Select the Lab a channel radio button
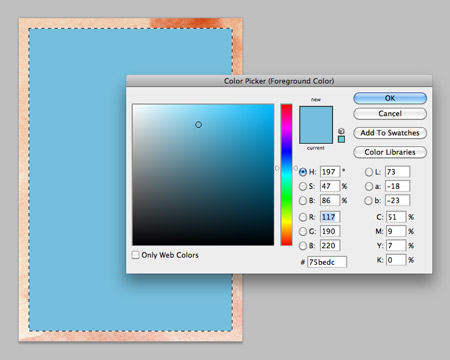The height and width of the screenshot is (360, 450). [x=369, y=186]
